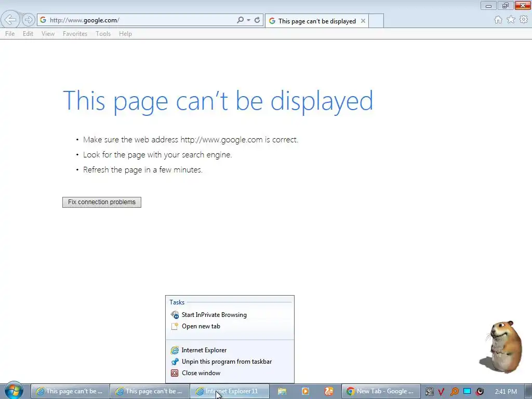
Task: Open the View menu
Action: pyautogui.click(x=48, y=34)
